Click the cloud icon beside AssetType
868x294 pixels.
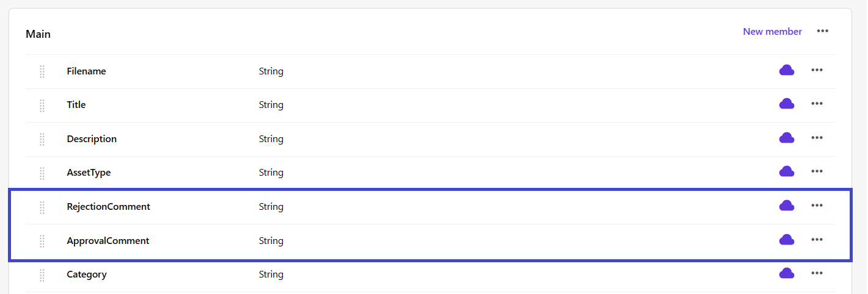786,172
